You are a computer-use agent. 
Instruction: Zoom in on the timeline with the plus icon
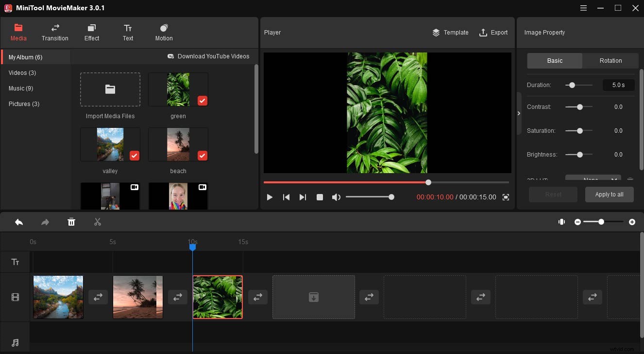pos(632,222)
